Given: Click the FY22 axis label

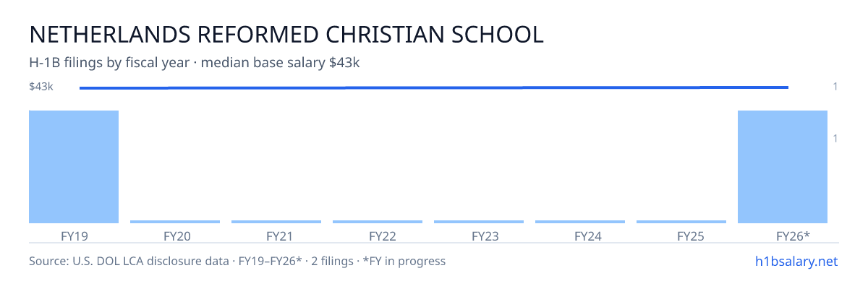Looking at the screenshot, I should pos(382,236).
